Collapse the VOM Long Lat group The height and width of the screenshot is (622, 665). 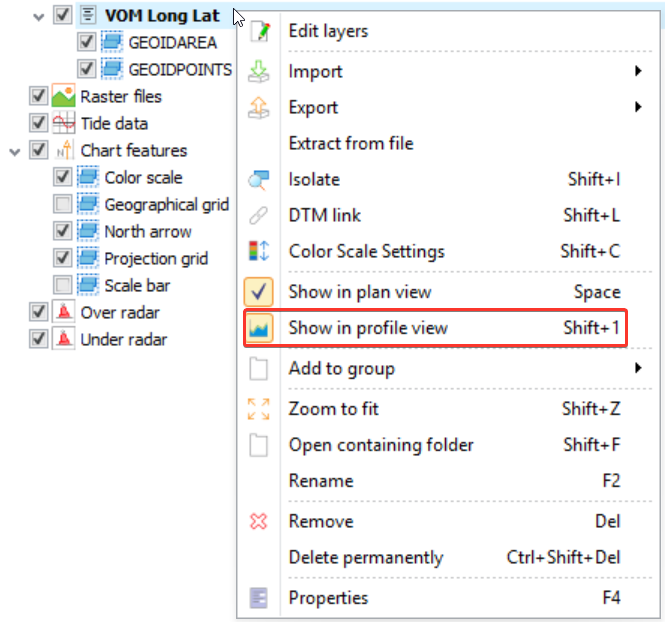click(x=38, y=16)
